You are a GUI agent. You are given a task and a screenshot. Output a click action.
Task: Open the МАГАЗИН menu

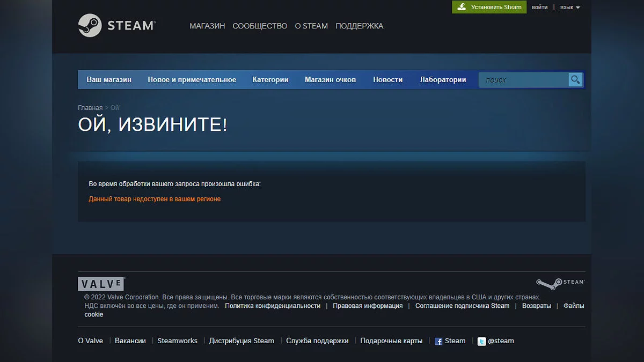click(x=207, y=26)
